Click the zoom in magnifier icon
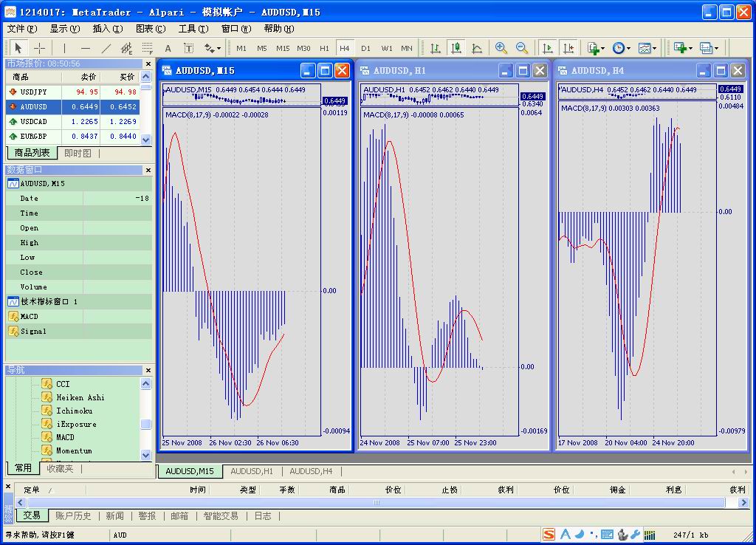This screenshot has height=545, width=756. 501,48
